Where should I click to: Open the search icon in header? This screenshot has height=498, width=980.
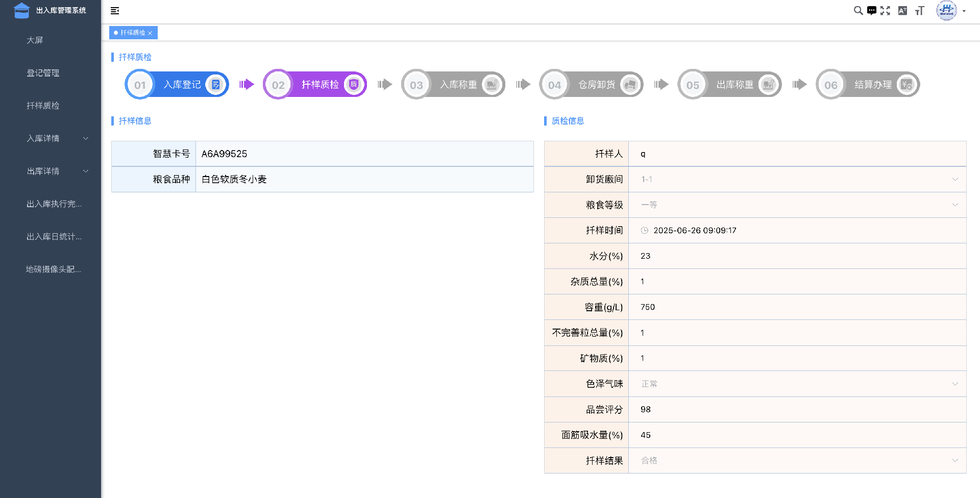pos(858,11)
